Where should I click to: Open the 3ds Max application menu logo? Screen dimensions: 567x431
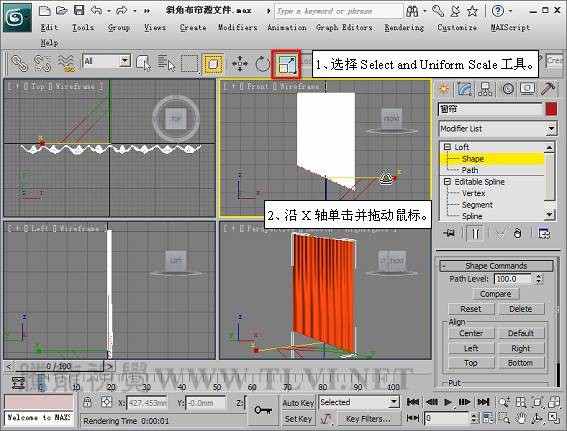tap(17, 17)
